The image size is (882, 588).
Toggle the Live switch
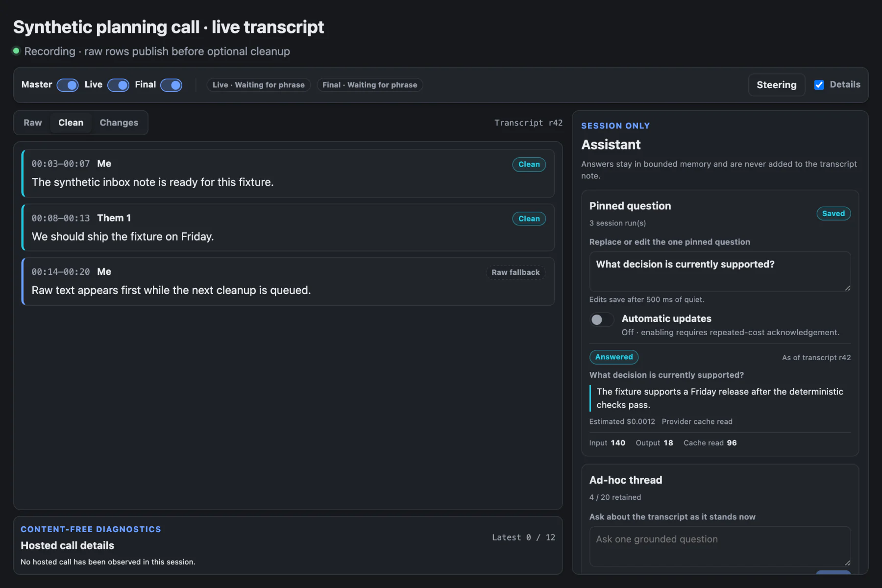(118, 85)
